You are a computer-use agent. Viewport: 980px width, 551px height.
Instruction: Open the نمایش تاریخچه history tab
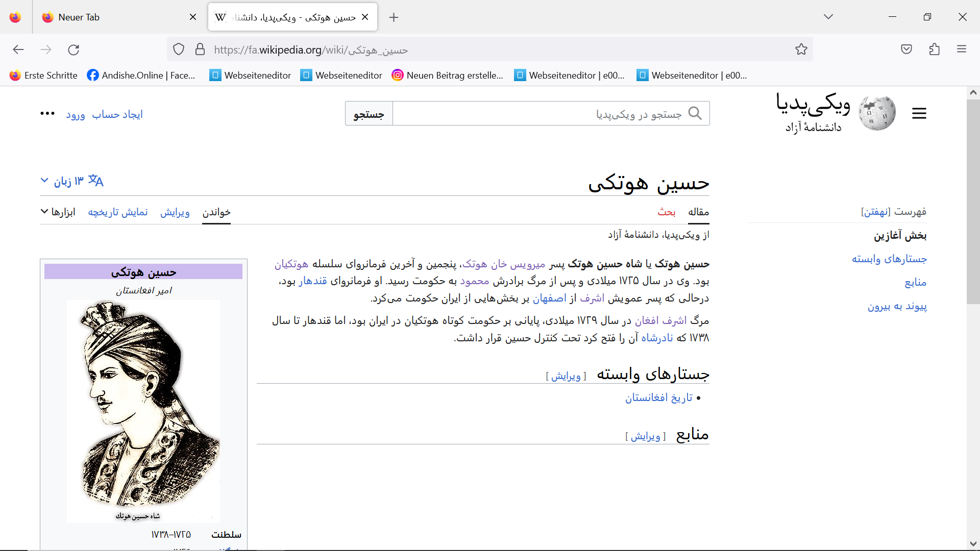(x=117, y=212)
